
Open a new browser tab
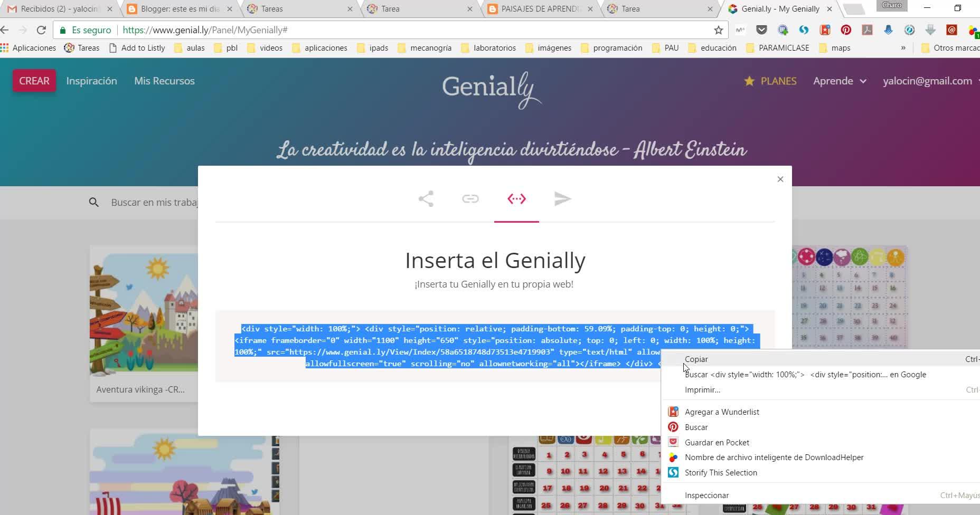[854, 9]
